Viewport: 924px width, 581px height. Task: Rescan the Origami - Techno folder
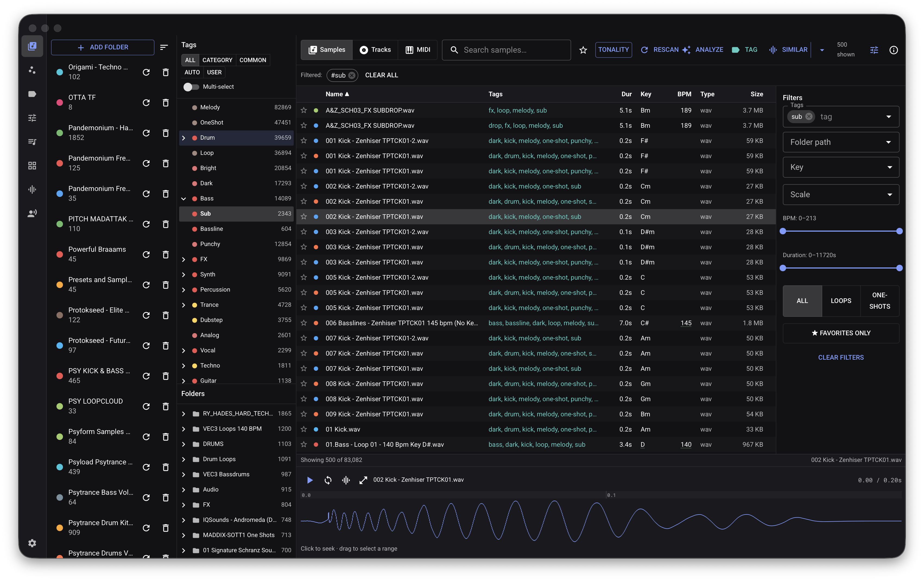[146, 72]
